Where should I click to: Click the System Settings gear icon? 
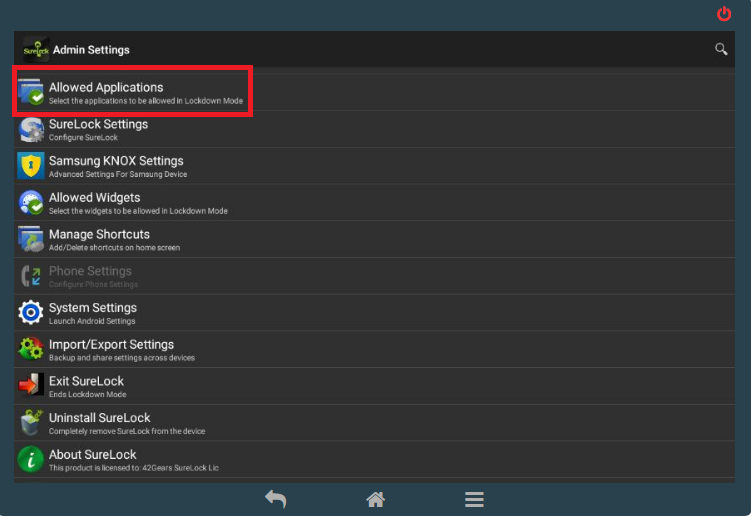31,312
